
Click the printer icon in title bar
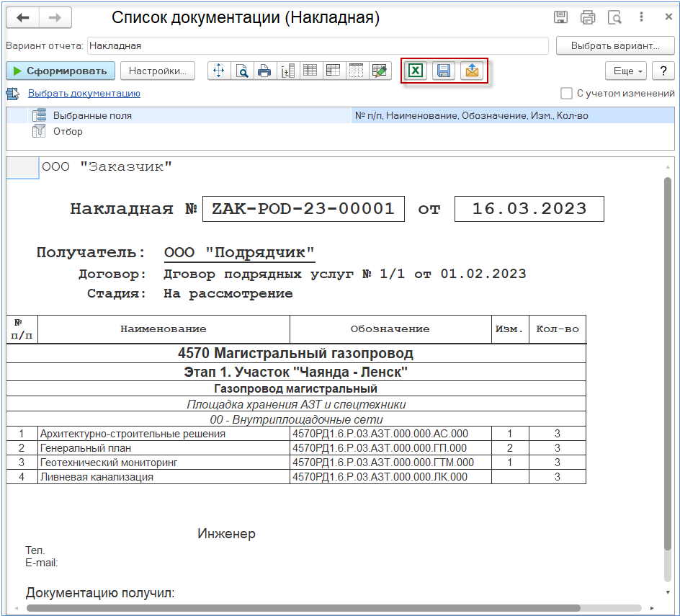pyautogui.click(x=588, y=17)
